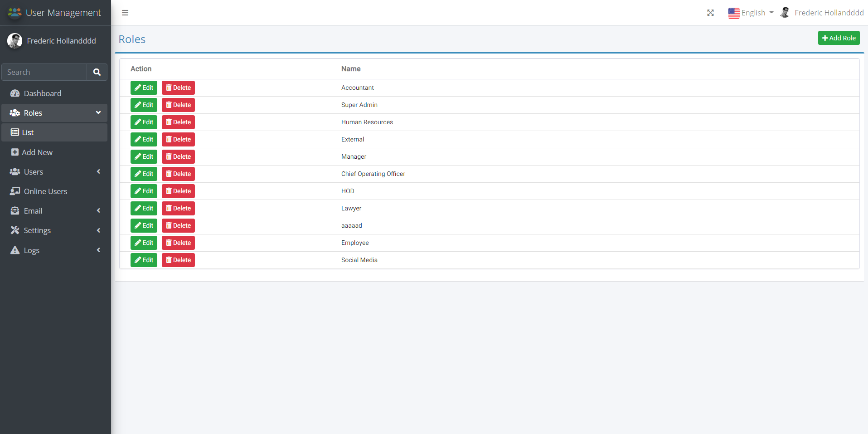
Task: Open the Online Users menu item
Action: click(x=54, y=191)
